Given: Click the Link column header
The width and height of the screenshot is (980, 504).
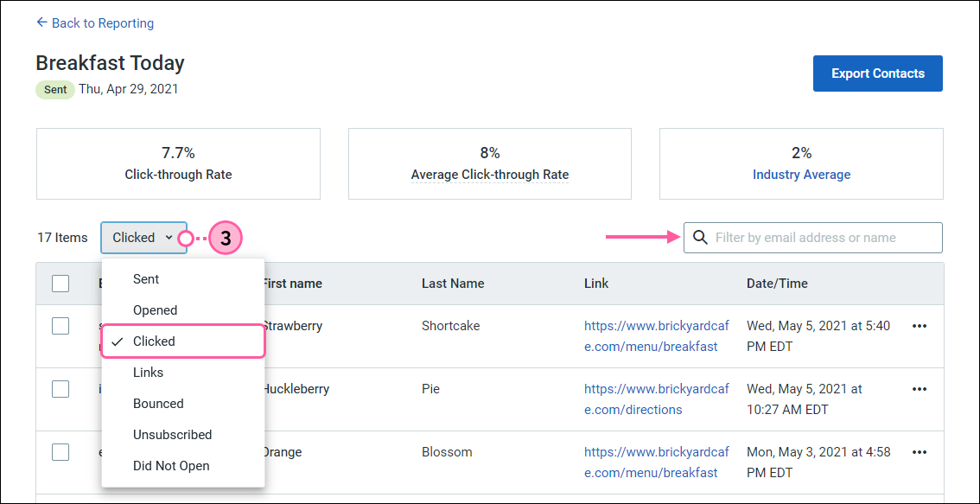Looking at the screenshot, I should (596, 284).
